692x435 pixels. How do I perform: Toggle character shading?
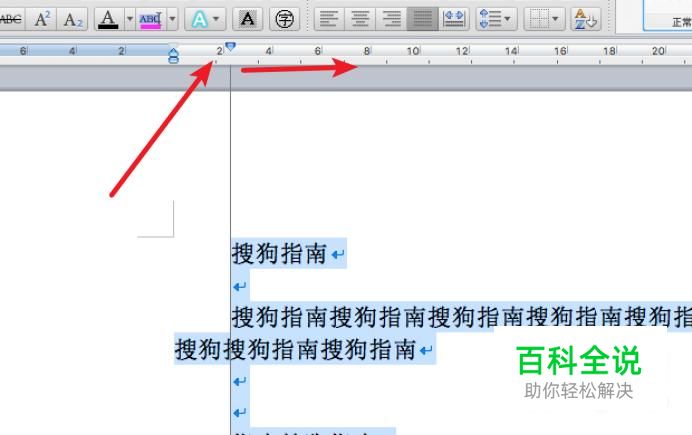(x=248, y=19)
